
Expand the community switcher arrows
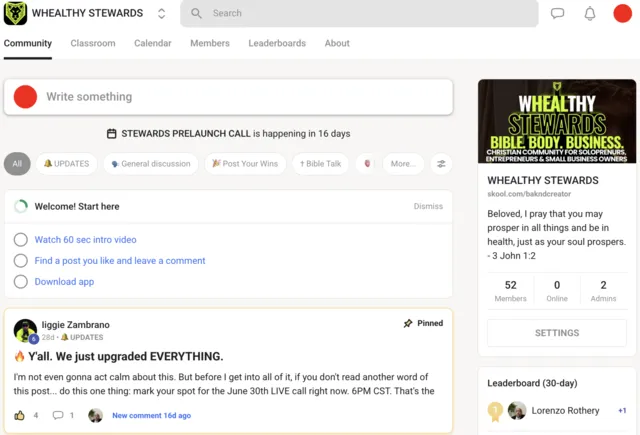pyautogui.click(x=162, y=13)
